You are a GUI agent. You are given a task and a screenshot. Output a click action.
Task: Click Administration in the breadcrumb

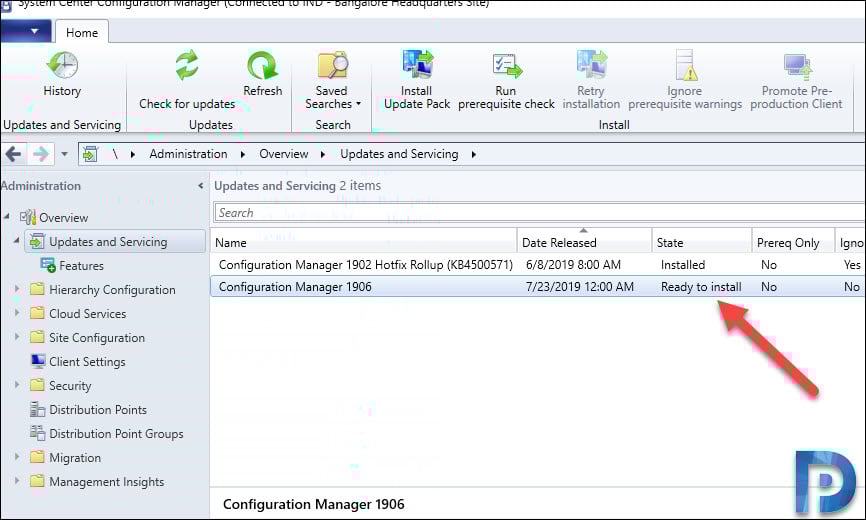coord(188,154)
